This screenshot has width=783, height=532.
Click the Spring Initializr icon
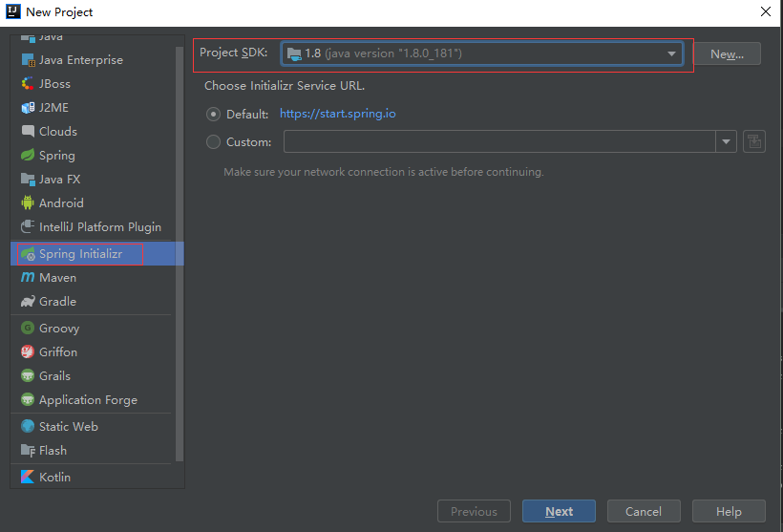pos(28,254)
